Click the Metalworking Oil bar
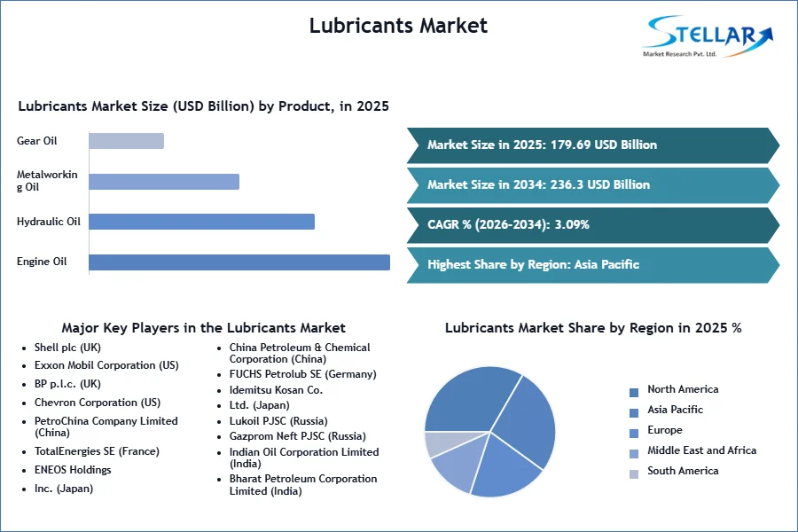Image resolution: width=798 pixels, height=532 pixels. coord(164,182)
